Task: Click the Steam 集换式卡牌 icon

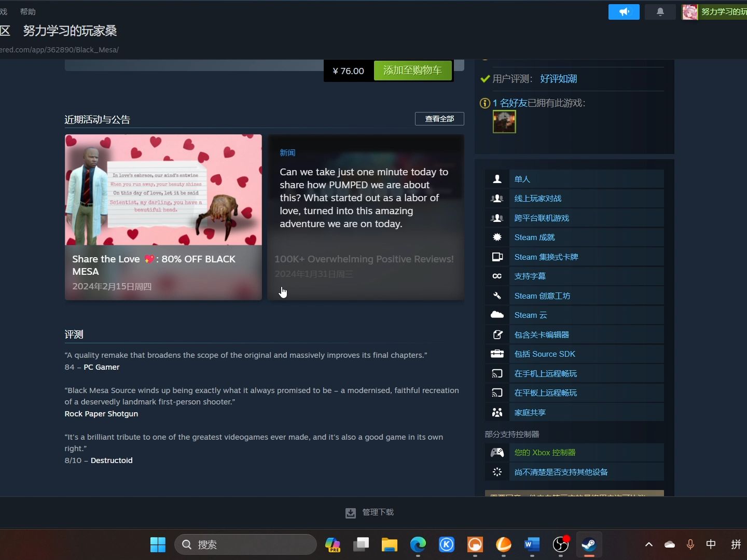Action: [x=497, y=257]
